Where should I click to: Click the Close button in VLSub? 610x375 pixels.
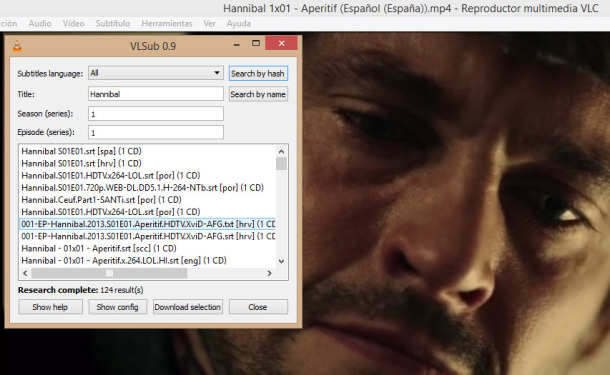coord(258,307)
